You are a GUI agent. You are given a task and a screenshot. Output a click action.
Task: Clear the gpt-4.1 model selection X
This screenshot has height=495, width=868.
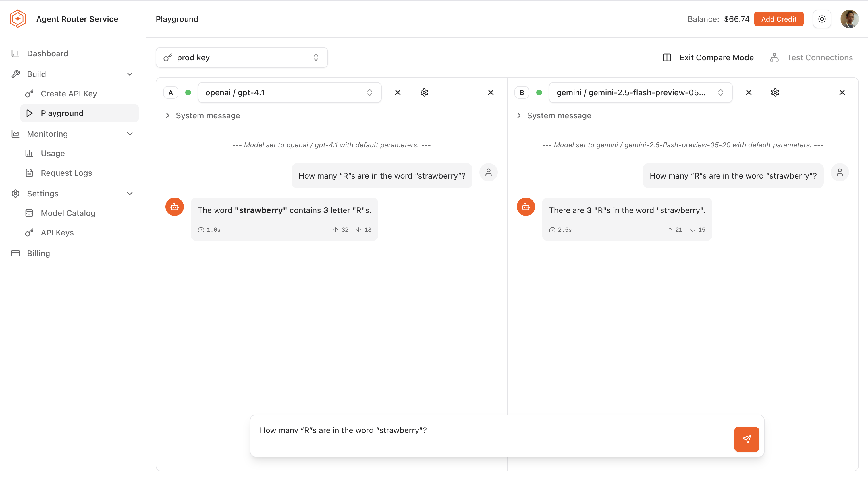[398, 92]
